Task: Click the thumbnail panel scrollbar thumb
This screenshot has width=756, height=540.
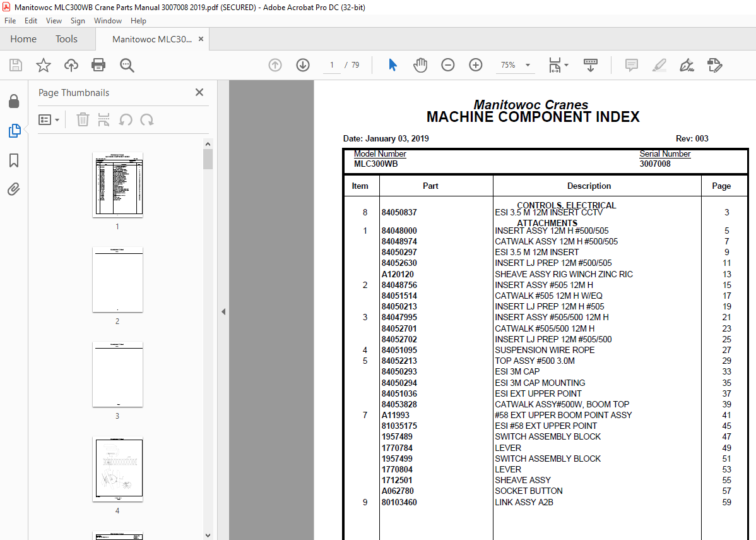Action: 208,159
